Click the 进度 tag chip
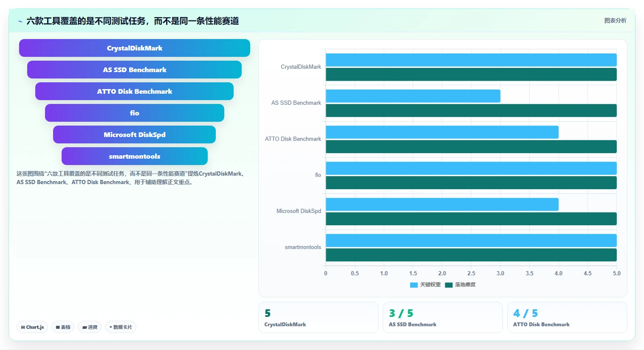Image resolution: width=644 pixels, height=350 pixels. pos(90,327)
